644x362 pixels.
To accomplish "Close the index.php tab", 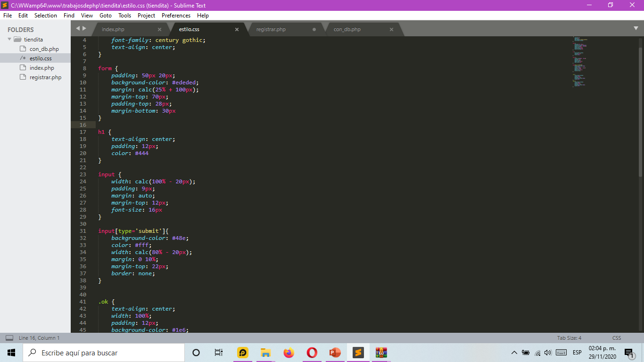I will click(x=159, y=29).
